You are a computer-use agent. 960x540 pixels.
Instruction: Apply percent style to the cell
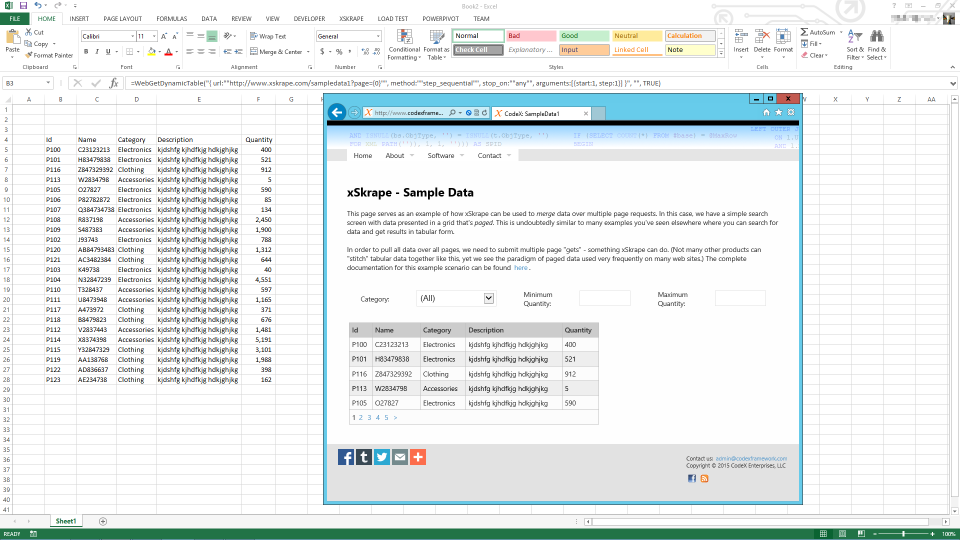(x=339, y=52)
